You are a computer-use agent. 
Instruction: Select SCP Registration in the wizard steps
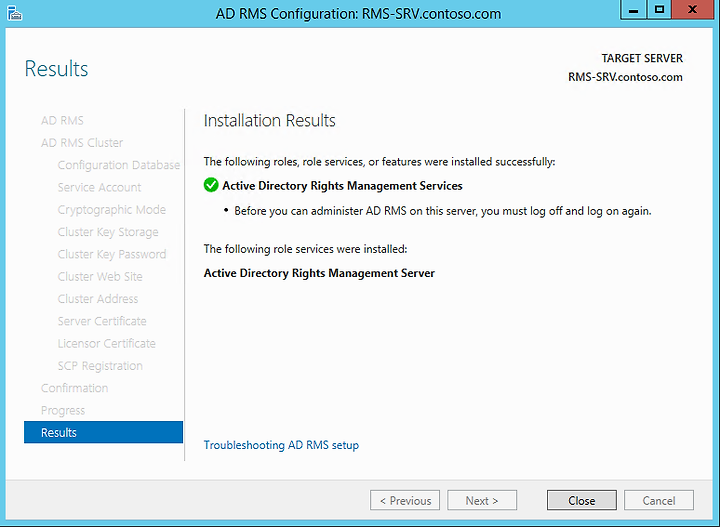point(100,365)
